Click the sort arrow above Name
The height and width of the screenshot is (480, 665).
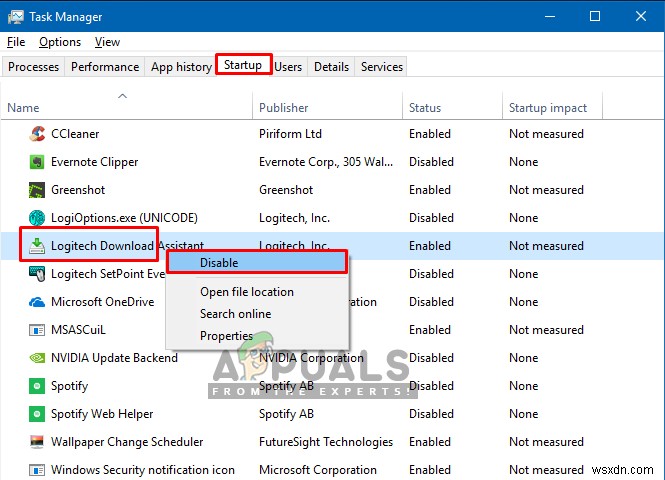(123, 96)
